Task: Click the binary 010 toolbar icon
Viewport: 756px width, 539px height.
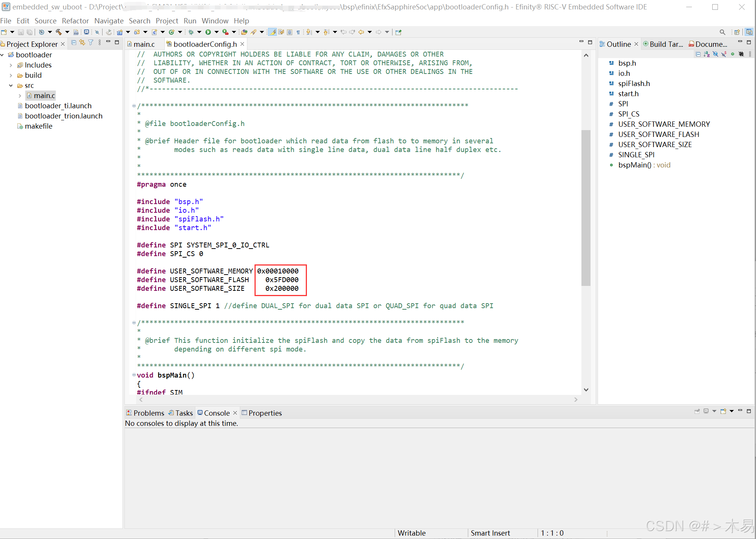Action: pyautogui.click(x=76, y=32)
